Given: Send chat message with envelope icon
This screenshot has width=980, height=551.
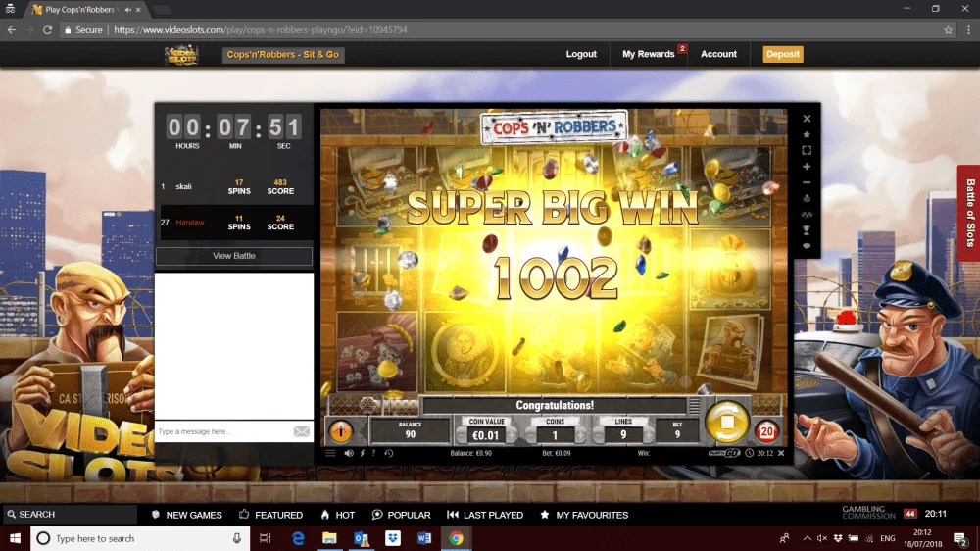Looking at the screenshot, I should tap(301, 431).
